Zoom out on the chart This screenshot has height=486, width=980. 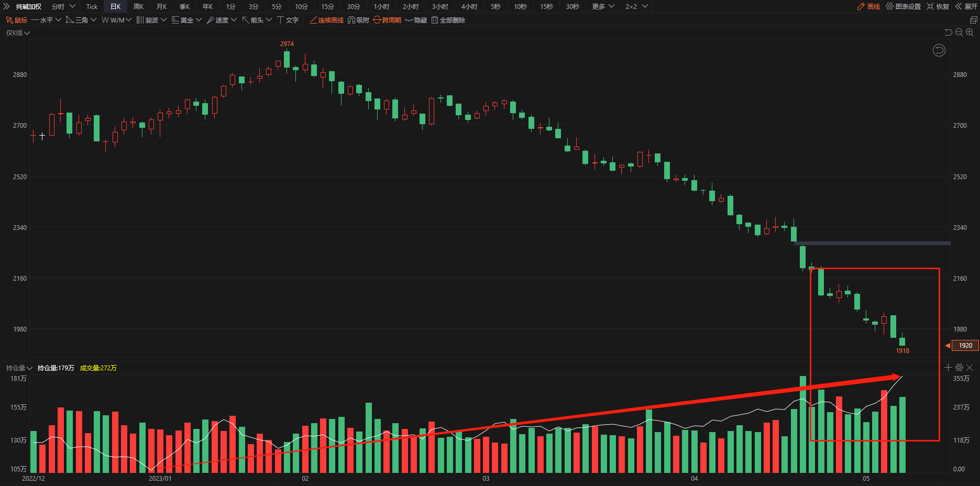pyautogui.click(x=959, y=32)
